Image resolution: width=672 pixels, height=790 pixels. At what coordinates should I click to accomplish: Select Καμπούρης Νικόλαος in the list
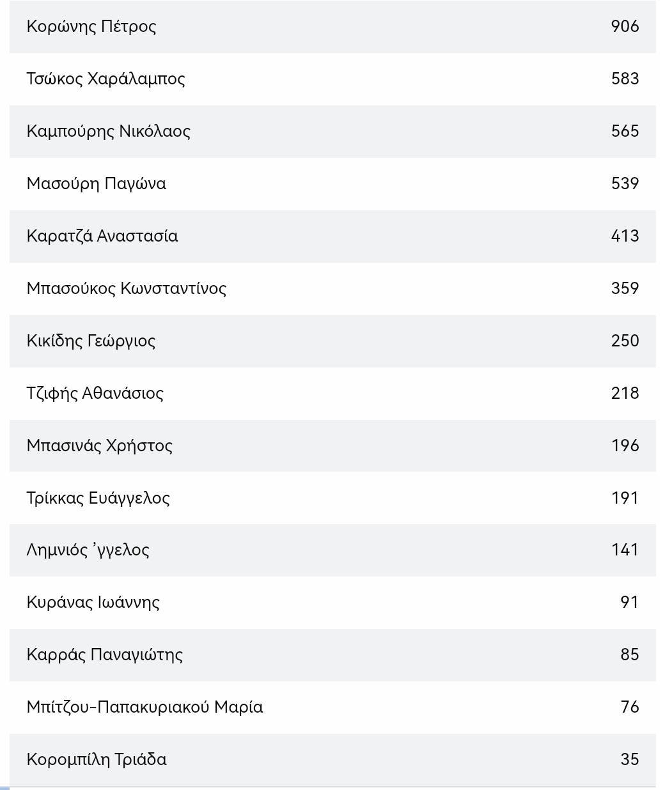click(x=109, y=131)
